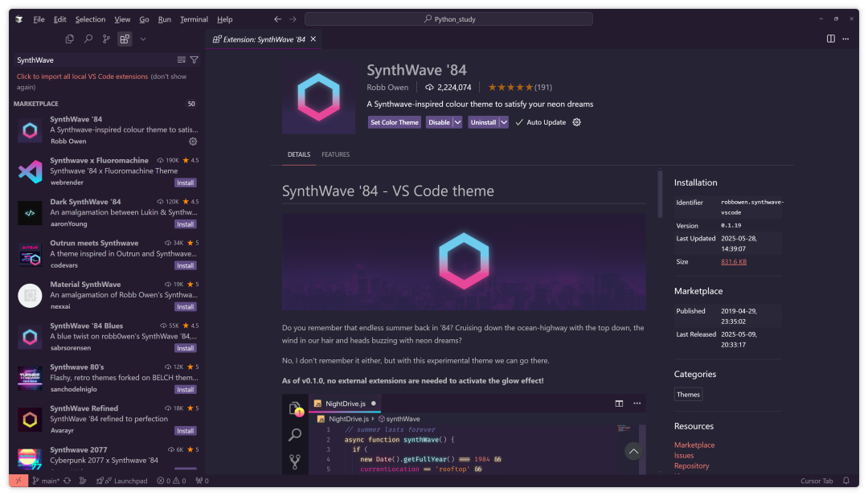This screenshot has height=496, width=868.
Task: Install SynthWave Refined extension
Action: [x=186, y=431]
